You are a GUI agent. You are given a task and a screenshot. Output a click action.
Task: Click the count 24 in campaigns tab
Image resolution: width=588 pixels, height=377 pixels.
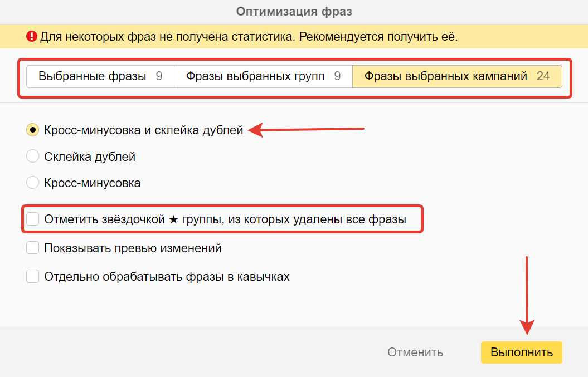coord(543,77)
